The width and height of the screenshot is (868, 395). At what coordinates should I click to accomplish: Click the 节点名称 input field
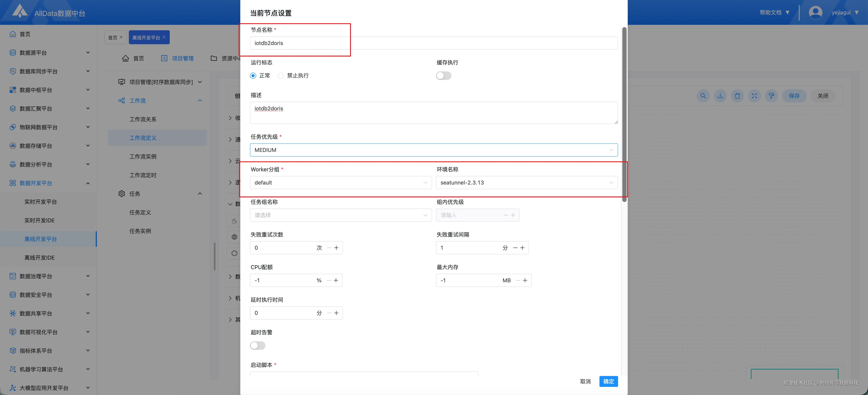tap(434, 43)
